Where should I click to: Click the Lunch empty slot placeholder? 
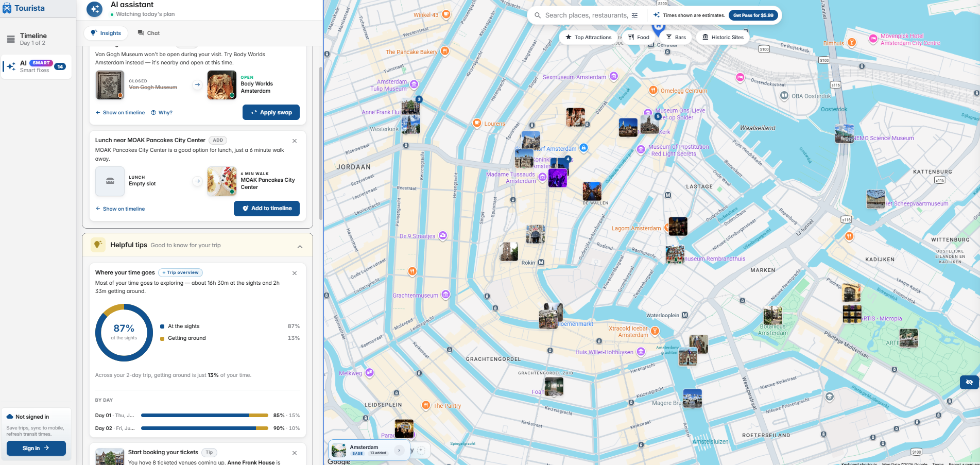coord(110,181)
